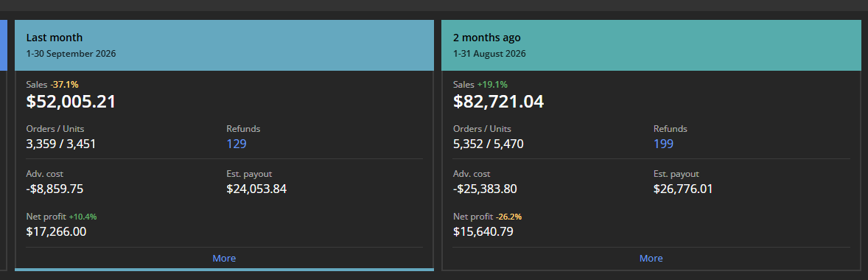Click estimated payout $24,053.84
The height and width of the screenshot is (280, 868).
coord(256,189)
